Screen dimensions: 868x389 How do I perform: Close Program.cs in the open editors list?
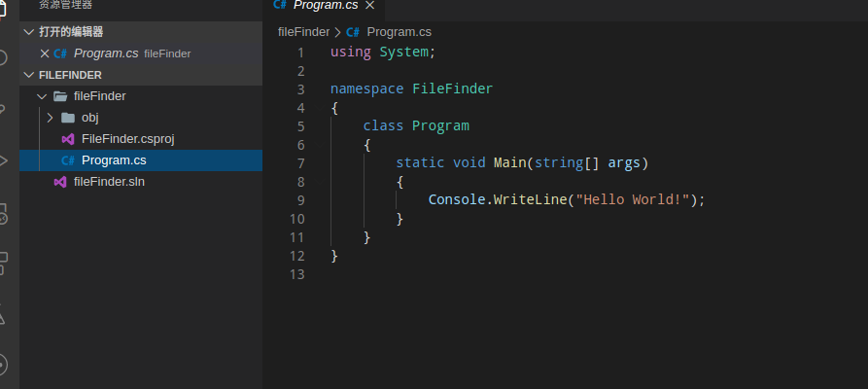44,53
